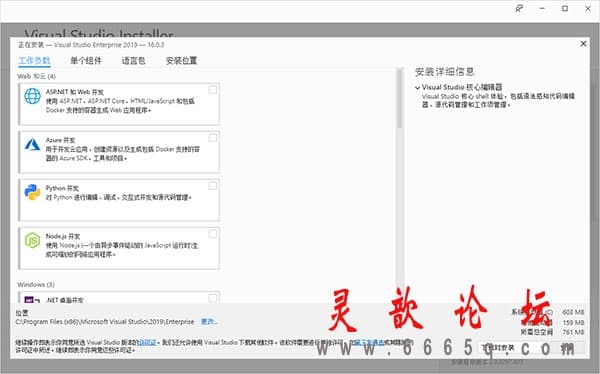Click the 更改... link next to install path
This screenshot has height=374, width=600.
pyautogui.click(x=209, y=322)
